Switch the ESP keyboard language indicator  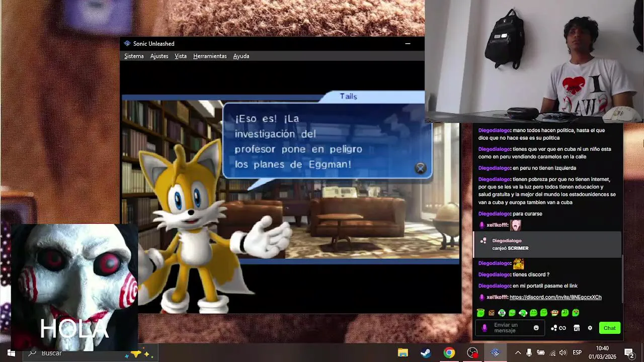[x=577, y=353]
